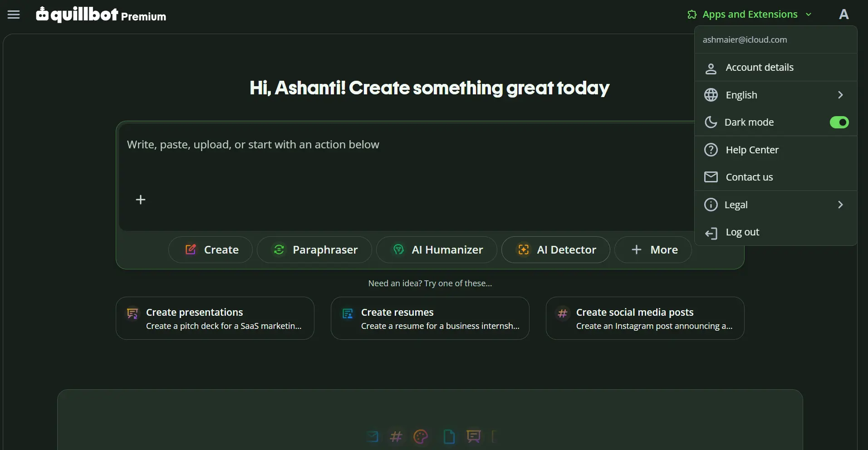Click the envelope icon for Contact us
The height and width of the screenshot is (450, 868).
711,177
